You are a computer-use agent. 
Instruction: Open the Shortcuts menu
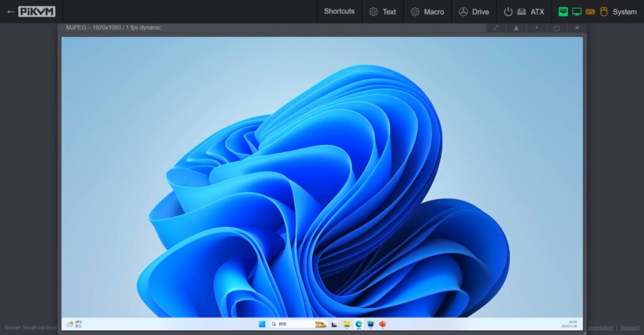339,11
